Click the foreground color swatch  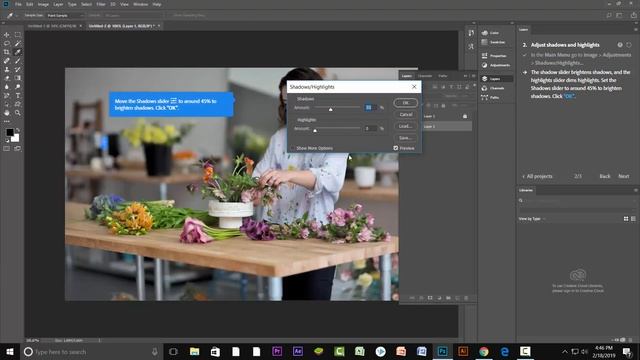(x=9, y=132)
